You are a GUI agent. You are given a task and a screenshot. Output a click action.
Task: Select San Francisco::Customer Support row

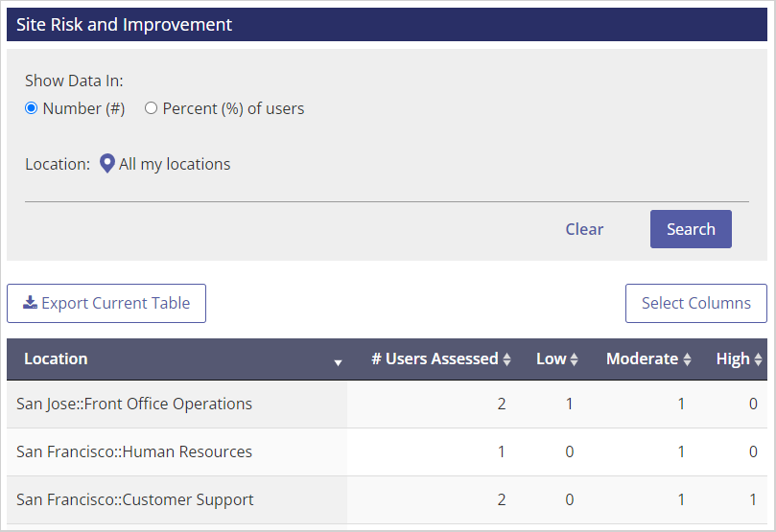pyautogui.click(x=387, y=499)
